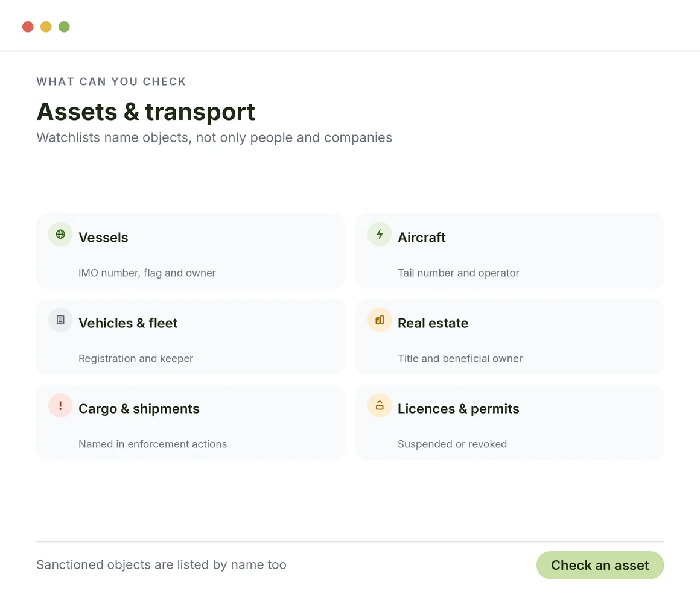Click 'Tail number and operator' text
This screenshot has width=700, height=603.
pyautogui.click(x=459, y=273)
